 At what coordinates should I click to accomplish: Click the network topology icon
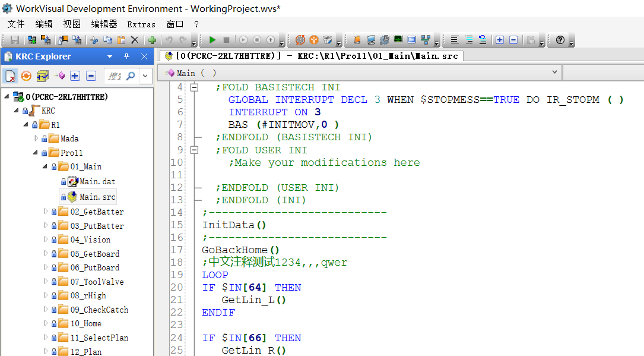426,40
